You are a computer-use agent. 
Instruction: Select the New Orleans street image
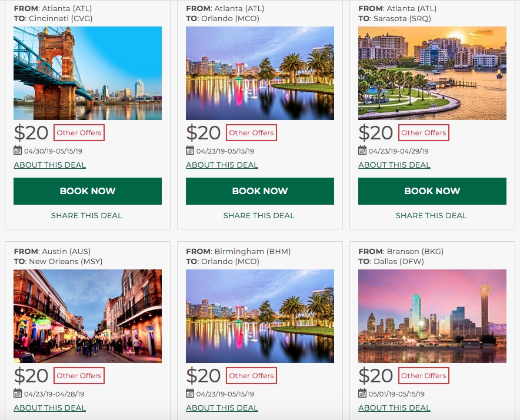coord(88,316)
